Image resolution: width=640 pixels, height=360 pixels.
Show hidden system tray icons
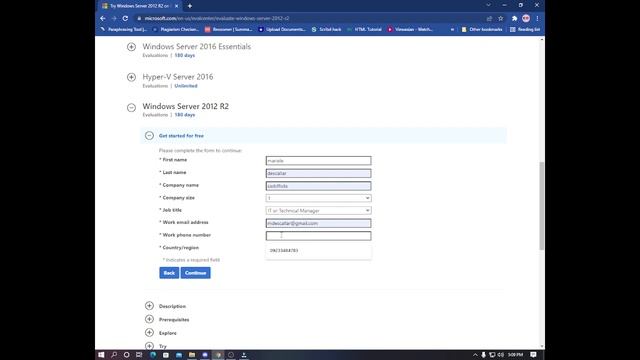tap(475, 355)
